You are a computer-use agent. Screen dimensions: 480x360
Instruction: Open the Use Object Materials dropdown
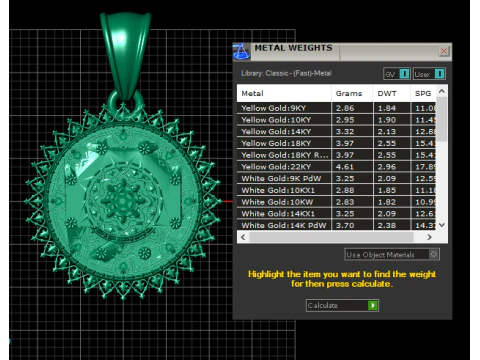pyautogui.click(x=392, y=255)
